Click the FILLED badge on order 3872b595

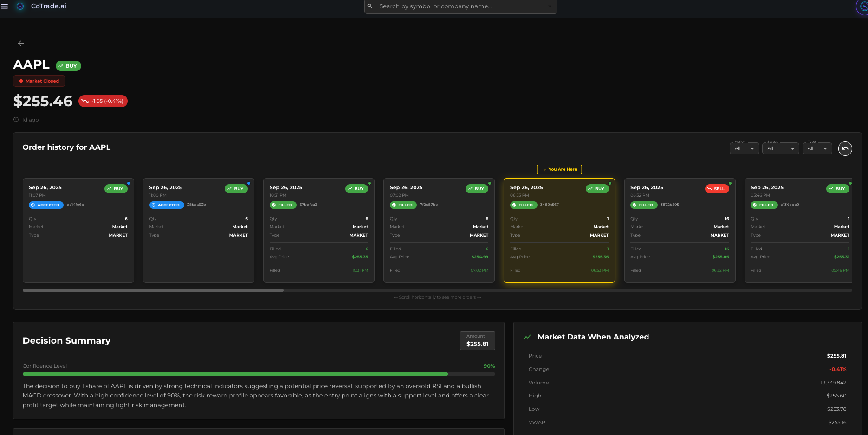[644, 205]
